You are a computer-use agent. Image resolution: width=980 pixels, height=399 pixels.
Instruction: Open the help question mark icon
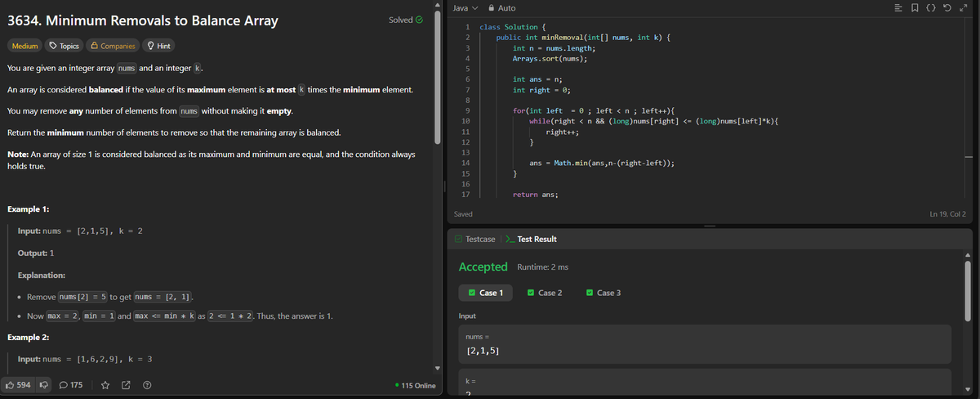coord(146,384)
